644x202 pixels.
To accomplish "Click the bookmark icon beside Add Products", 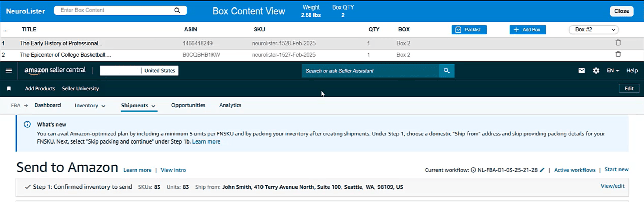I will pyautogui.click(x=9, y=89).
